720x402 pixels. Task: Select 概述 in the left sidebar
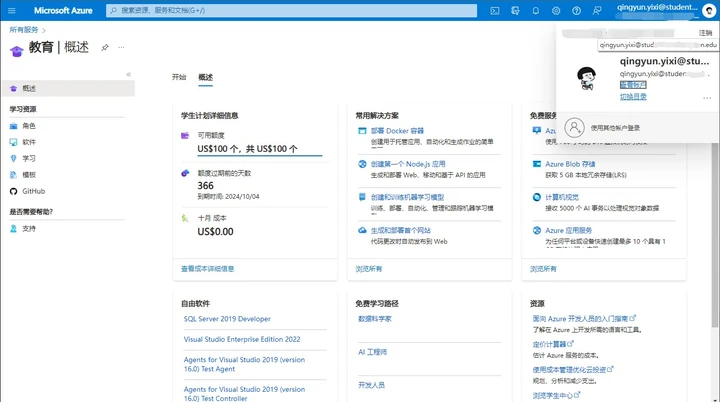[x=68, y=88]
